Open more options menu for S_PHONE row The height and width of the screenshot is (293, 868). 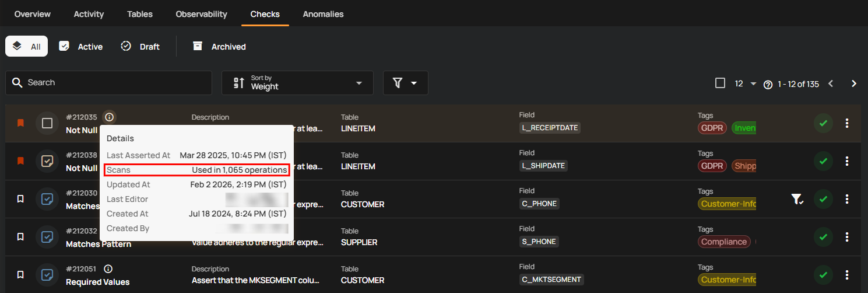[847, 236]
